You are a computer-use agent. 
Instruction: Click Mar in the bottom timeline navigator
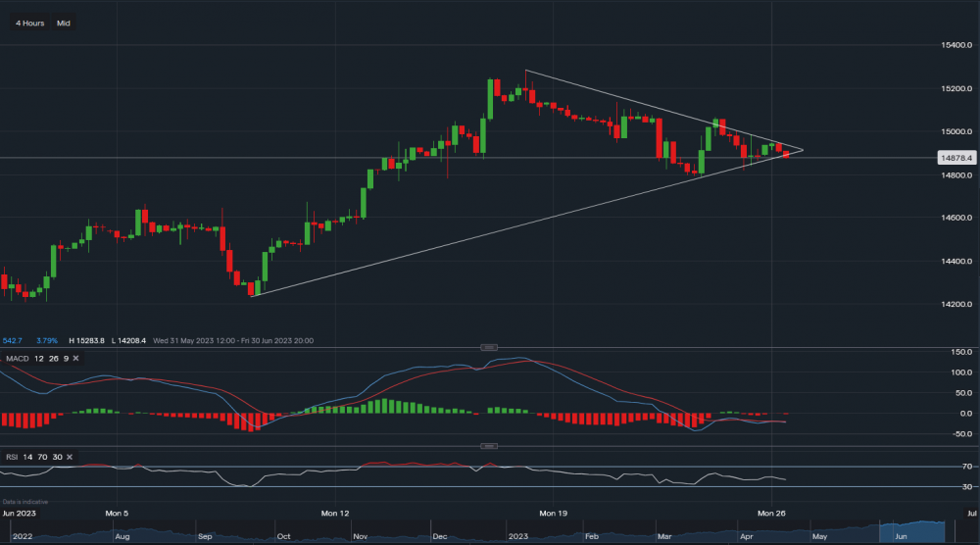point(665,537)
